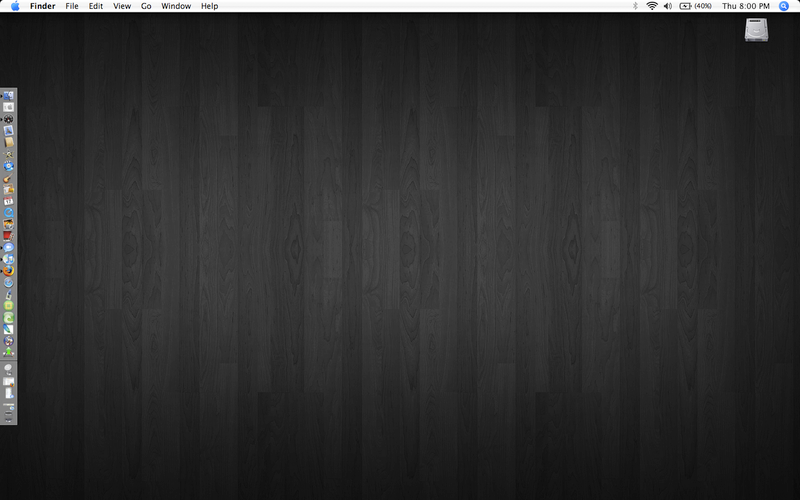Open the Edit menu
The width and height of the screenshot is (800, 500).
[x=96, y=6]
